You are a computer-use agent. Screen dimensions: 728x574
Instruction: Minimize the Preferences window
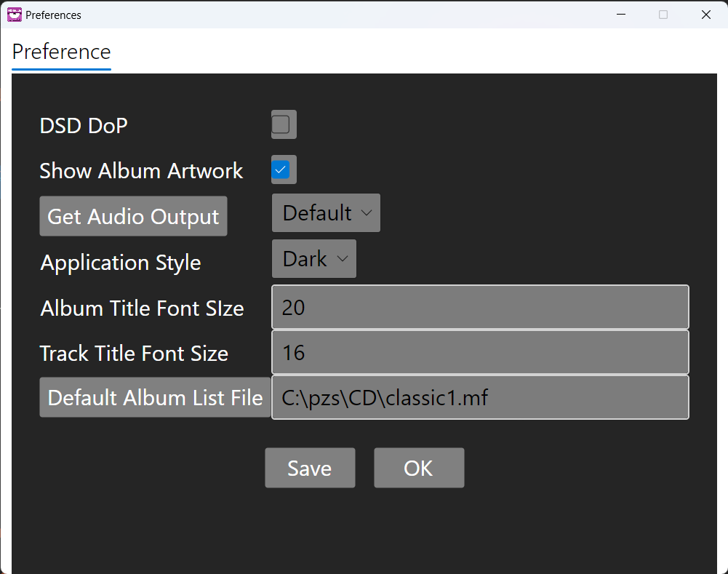click(x=621, y=15)
